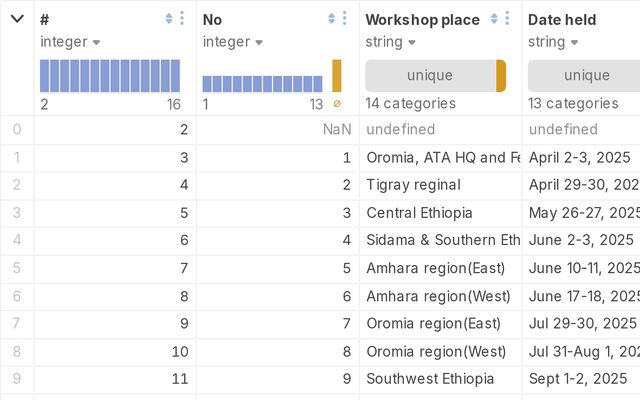Select row index 5
Screen dimensions: 640x400
pos(16,268)
